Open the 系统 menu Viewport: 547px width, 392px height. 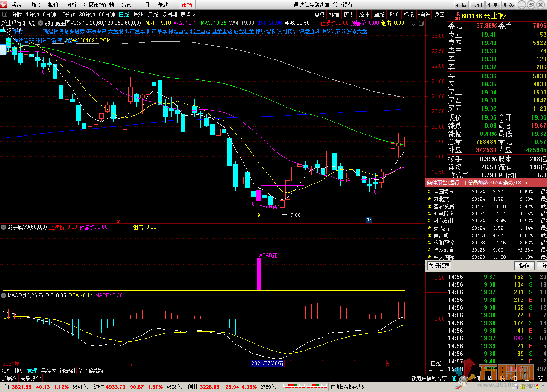click(17, 5)
